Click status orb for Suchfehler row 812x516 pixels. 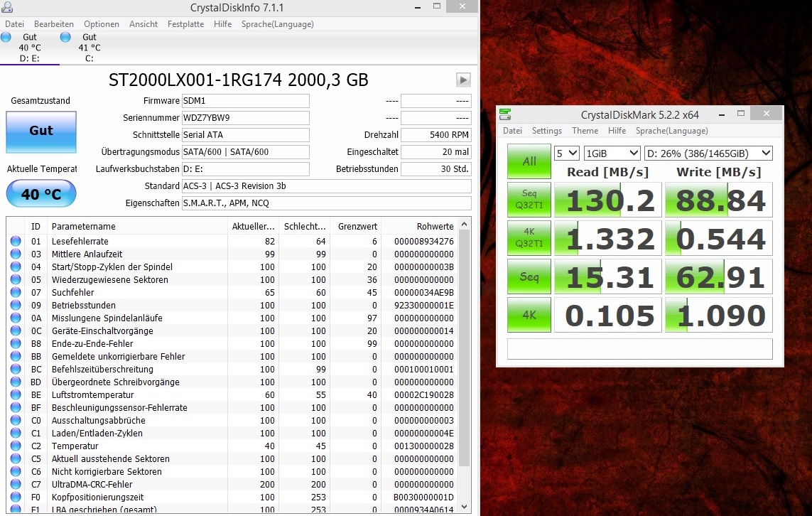[16, 292]
